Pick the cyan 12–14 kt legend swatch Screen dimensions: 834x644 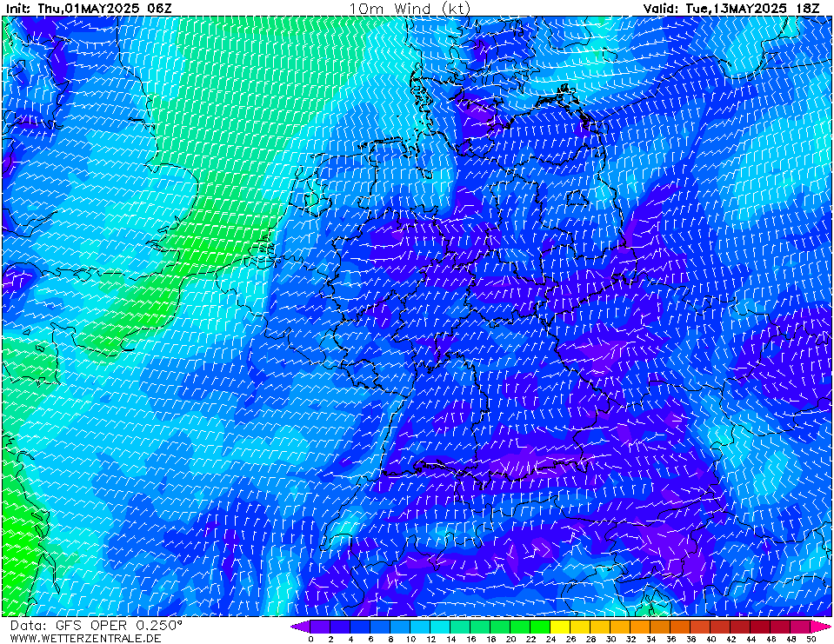[440, 627]
